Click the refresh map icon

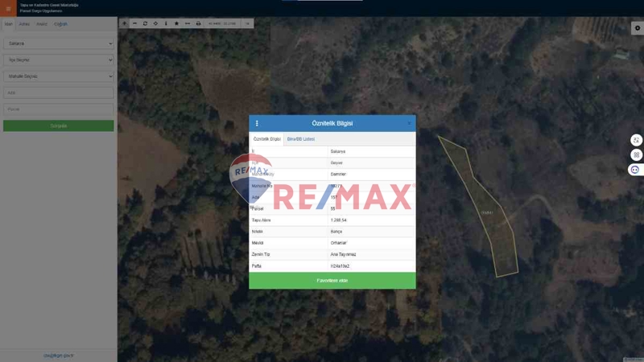145,23
